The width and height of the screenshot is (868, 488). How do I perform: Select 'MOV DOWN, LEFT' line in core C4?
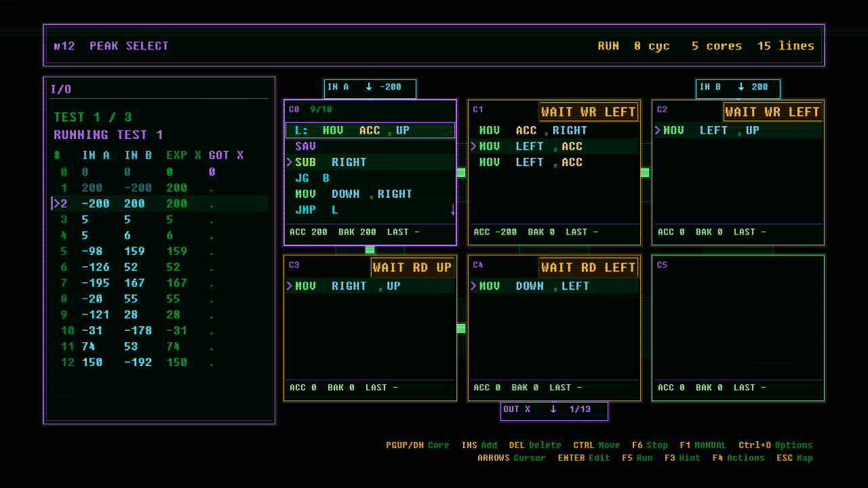coord(554,287)
